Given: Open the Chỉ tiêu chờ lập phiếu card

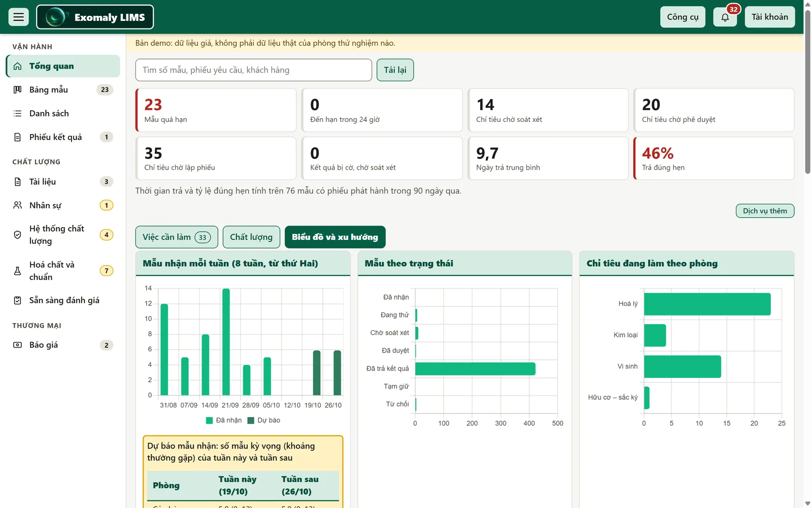Looking at the screenshot, I should (216, 158).
